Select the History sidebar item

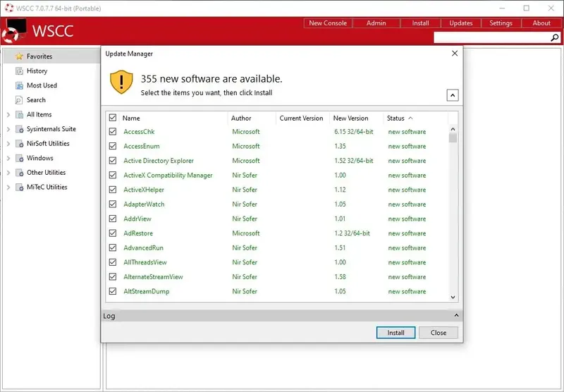pyautogui.click(x=51, y=71)
